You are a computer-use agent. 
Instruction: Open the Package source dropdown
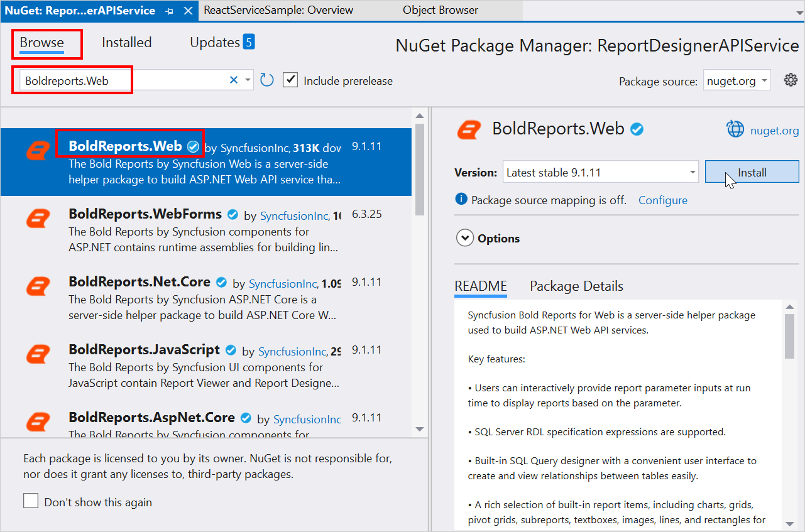pyautogui.click(x=737, y=80)
